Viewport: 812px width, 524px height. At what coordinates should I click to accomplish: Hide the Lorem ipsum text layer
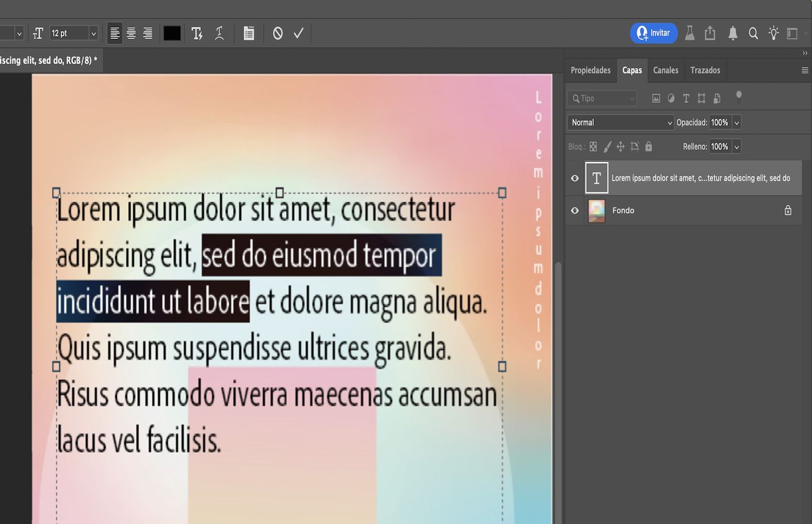pyautogui.click(x=574, y=178)
